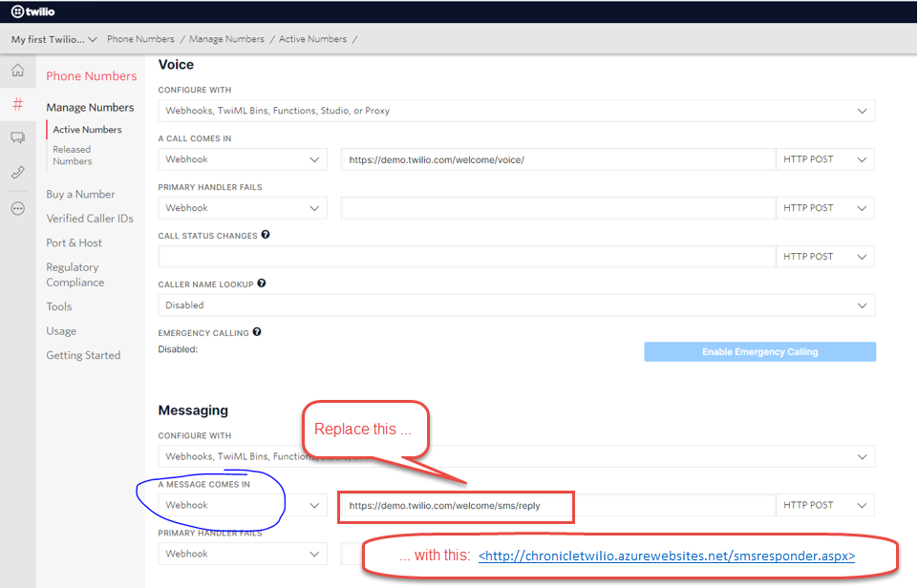The height and width of the screenshot is (588, 918).
Task: Select Released Numbers in sidebar
Action: (73, 155)
